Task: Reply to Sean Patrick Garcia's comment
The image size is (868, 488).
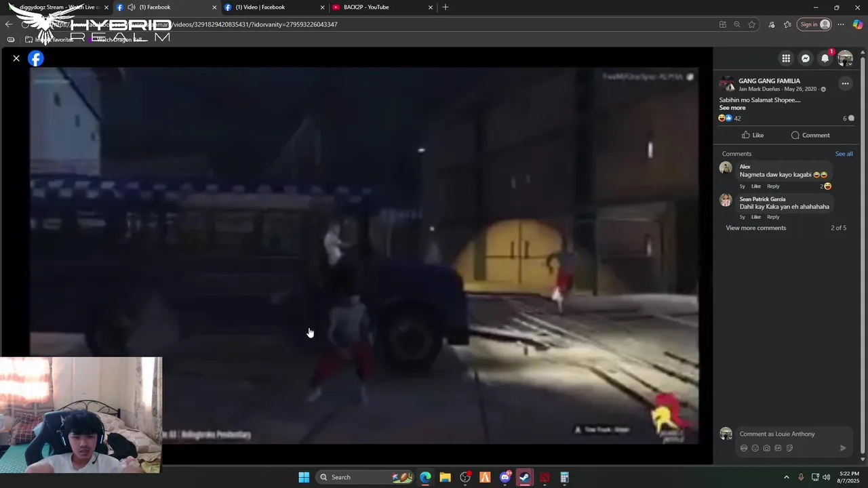Action: click(x=773, y=217)
